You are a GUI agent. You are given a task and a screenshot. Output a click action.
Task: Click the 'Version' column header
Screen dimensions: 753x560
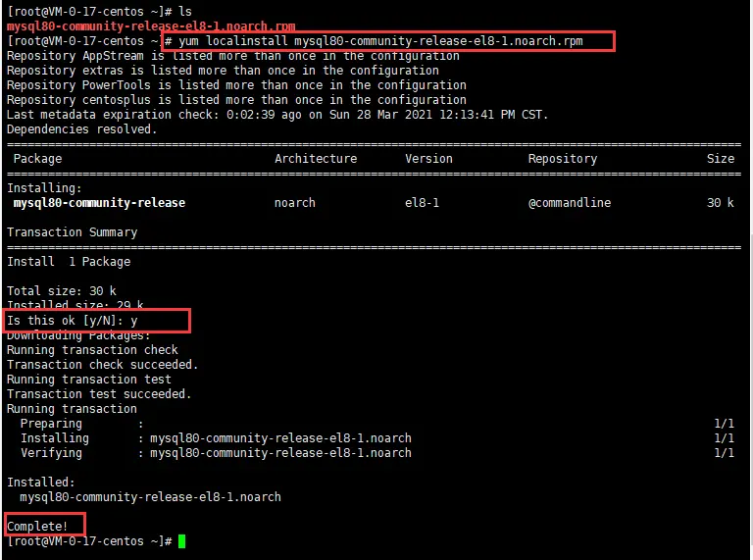[x=428, y=159]
